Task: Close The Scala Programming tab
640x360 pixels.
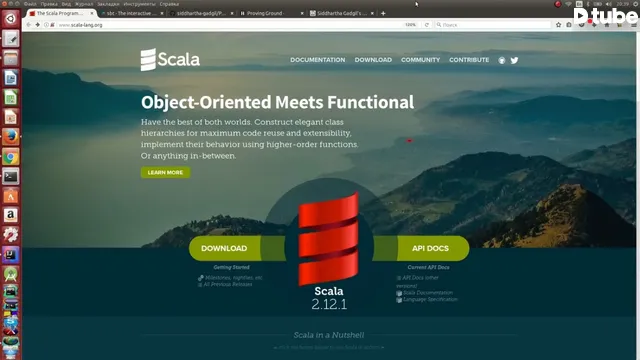Action: coord(92,13)
